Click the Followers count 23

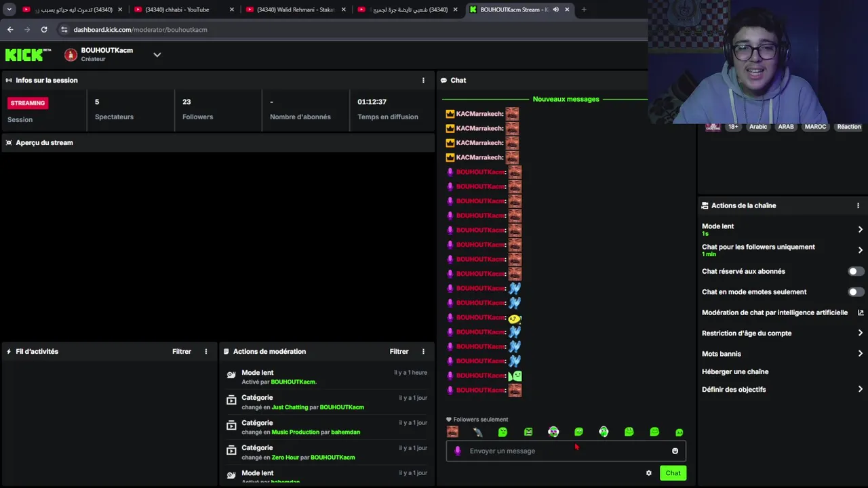coord(186,102)
